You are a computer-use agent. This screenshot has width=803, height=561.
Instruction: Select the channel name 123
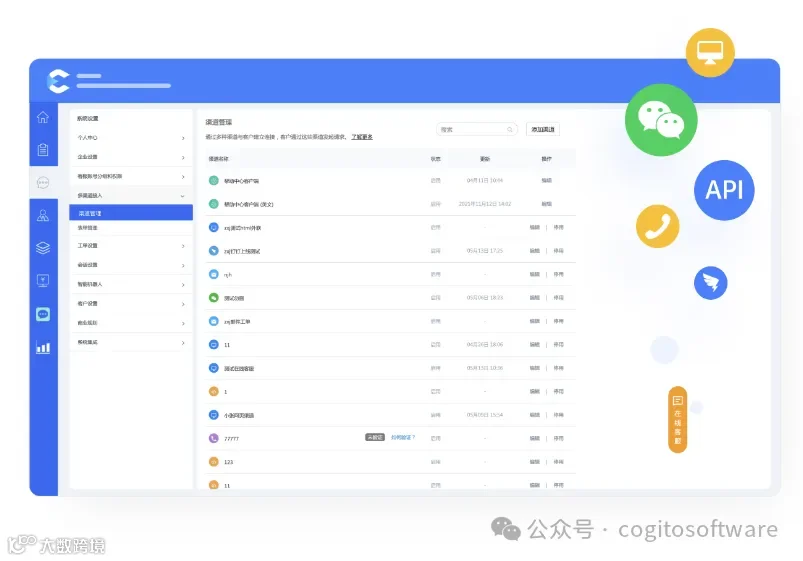point(228,462)
